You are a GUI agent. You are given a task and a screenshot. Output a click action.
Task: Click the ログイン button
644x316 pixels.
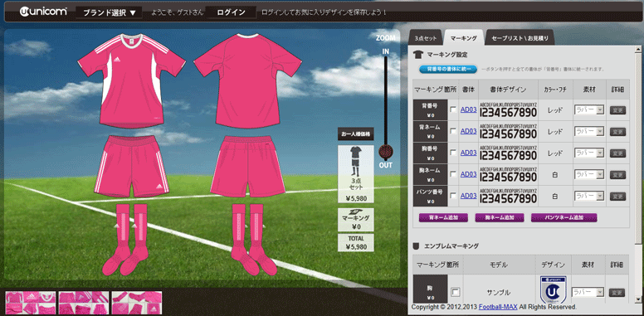(232, 12)
